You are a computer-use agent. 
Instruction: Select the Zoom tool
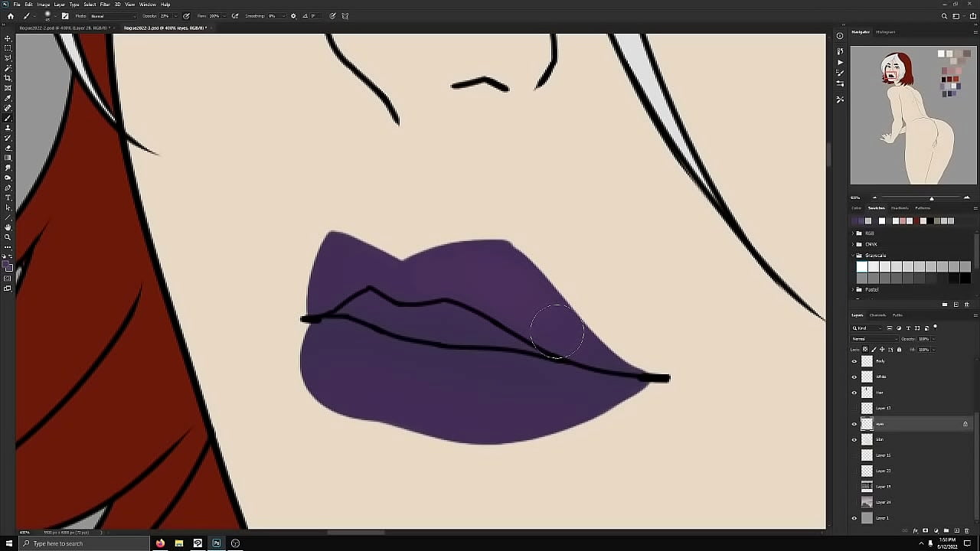click(8, 236)
